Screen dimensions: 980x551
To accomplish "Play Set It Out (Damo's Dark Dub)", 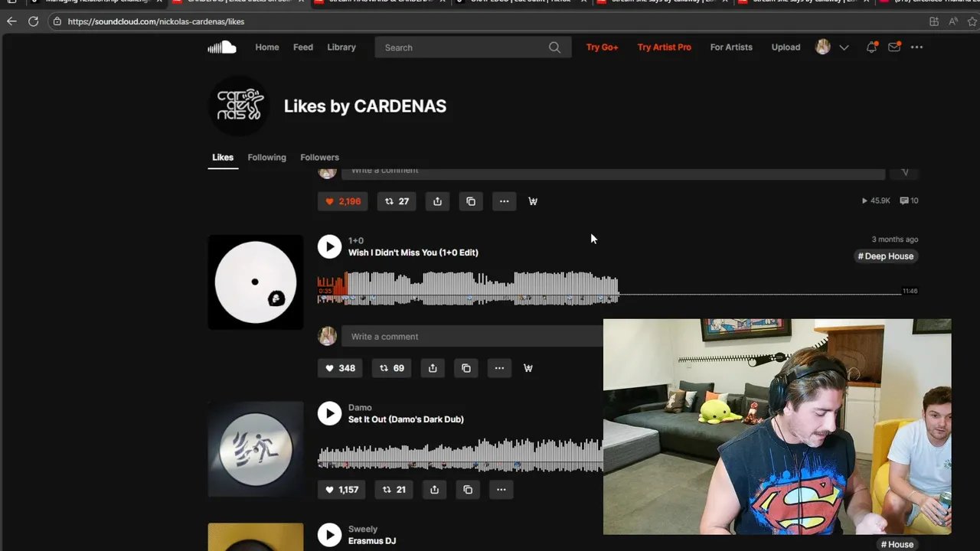I will click(x=329, y=413).
